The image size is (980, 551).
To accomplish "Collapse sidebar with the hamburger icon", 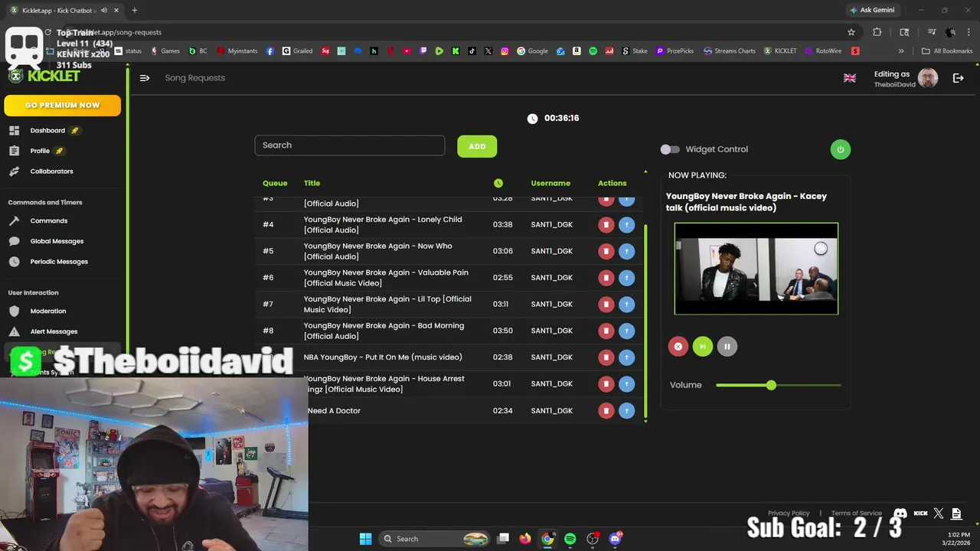I will point(144,78).
